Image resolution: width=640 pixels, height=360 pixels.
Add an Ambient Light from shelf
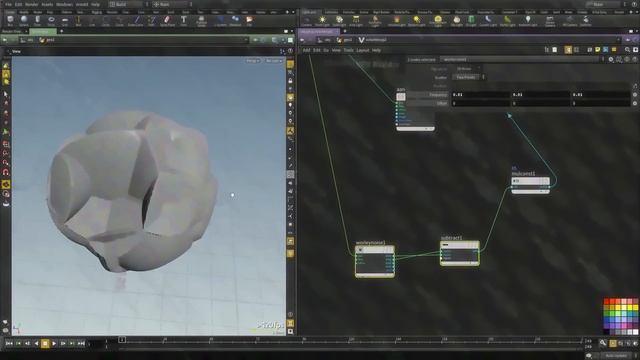528,20
